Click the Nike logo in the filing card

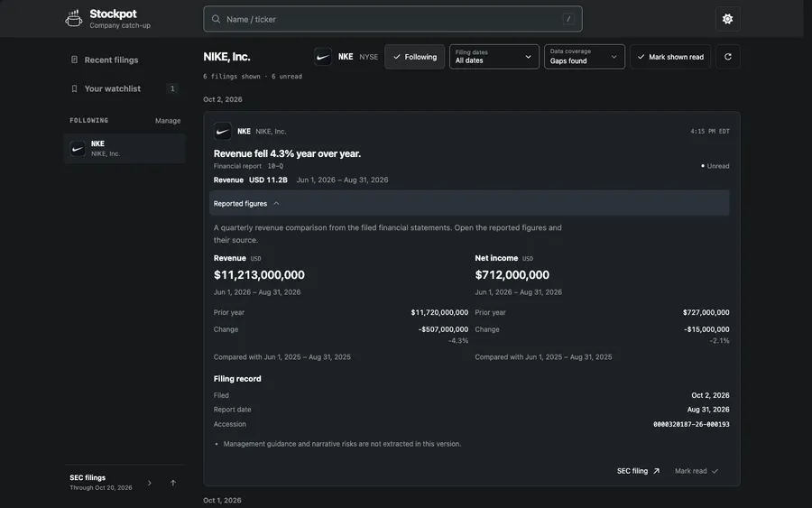223,131
